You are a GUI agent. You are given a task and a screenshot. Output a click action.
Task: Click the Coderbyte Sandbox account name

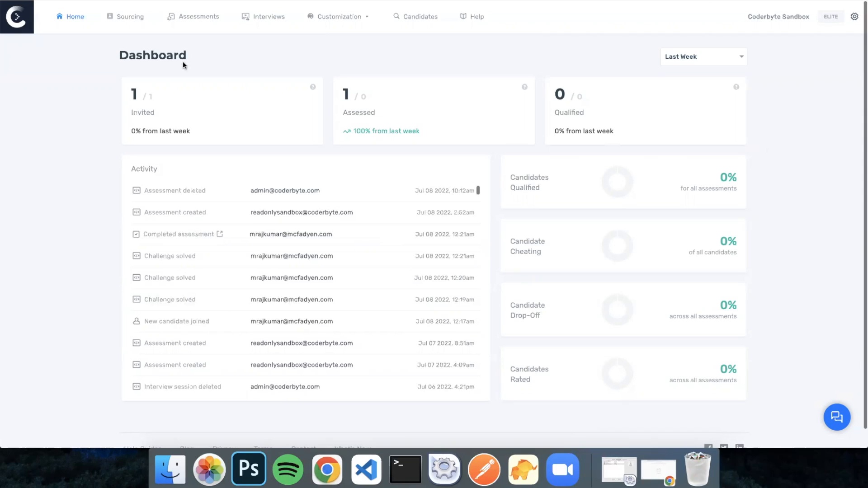[778, 16]
